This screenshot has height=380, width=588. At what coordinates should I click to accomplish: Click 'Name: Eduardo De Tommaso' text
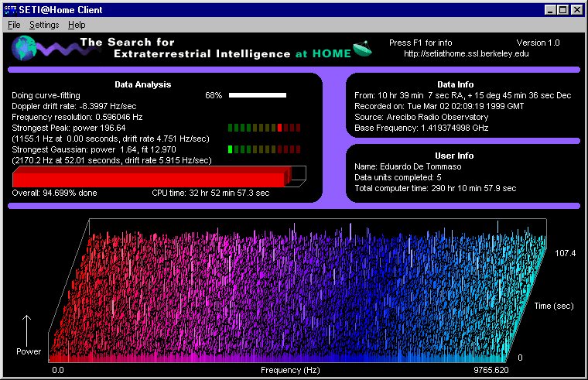click(408, 166)
